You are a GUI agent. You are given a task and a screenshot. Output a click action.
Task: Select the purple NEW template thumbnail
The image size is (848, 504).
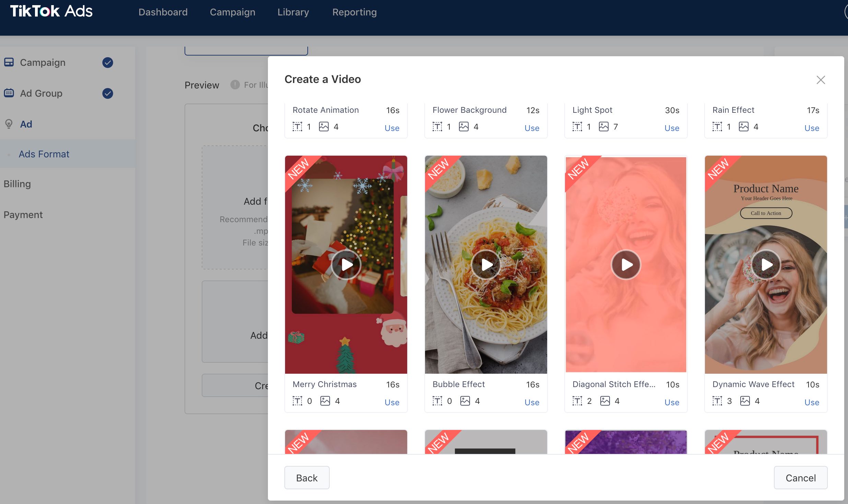click(626, 442)
